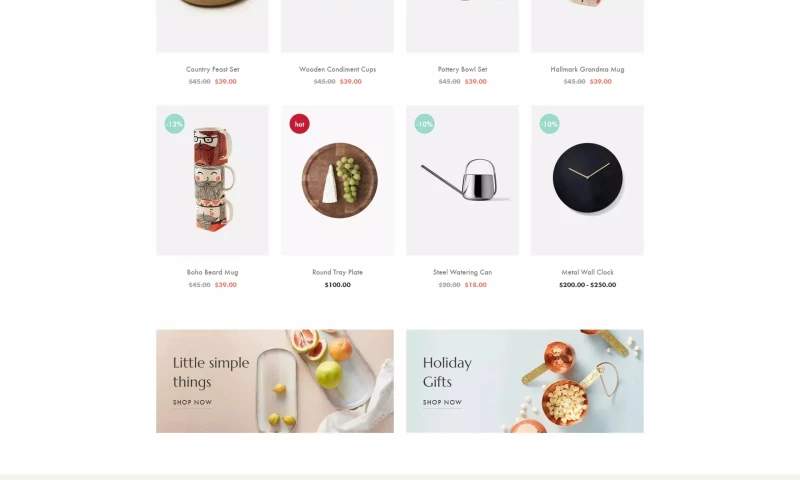This screenshot has height=480, width=800.
Task: Click Shop Now on Little simple things banner
Action: [x=192, y=402]
